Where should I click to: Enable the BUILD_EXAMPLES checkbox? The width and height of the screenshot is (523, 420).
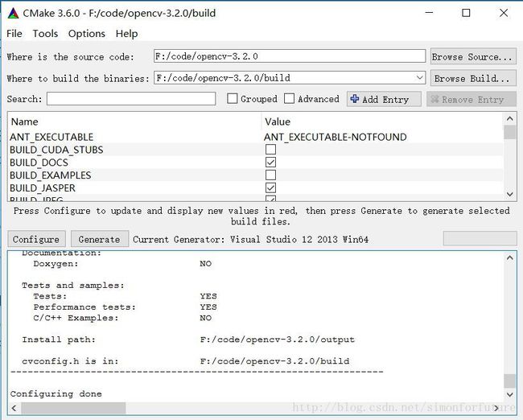coord(270,175)
